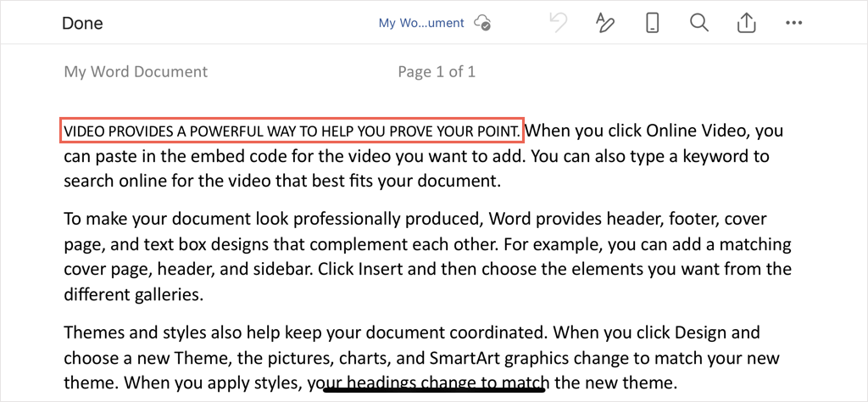
Task: Tap the My Word Document header text
Action: click(x=136, y=71)
